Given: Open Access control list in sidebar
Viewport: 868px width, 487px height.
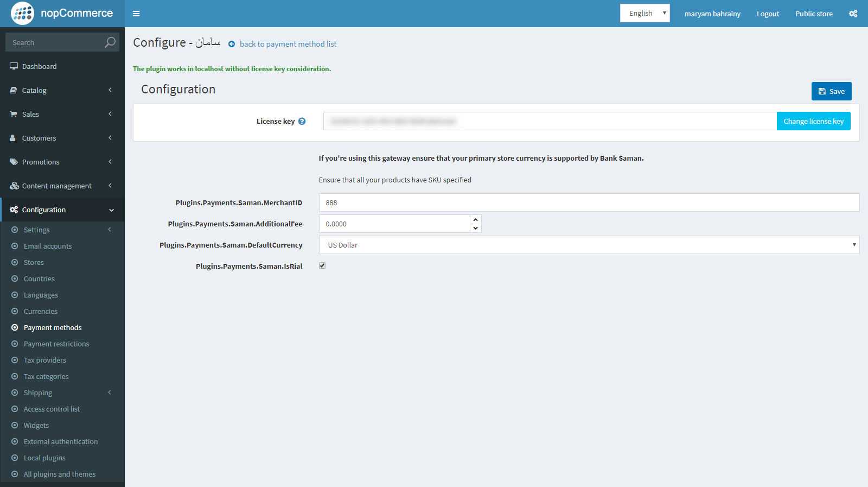Looking at the screenshot, I should pos(52,409).
